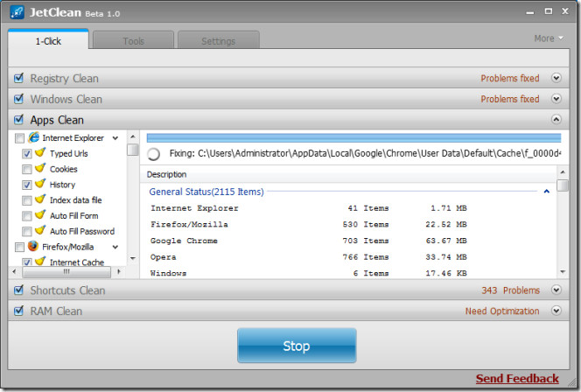This screenshot has width=581, height=392.
Task: Open the More dropdown menu
Action: click(549, 38)
